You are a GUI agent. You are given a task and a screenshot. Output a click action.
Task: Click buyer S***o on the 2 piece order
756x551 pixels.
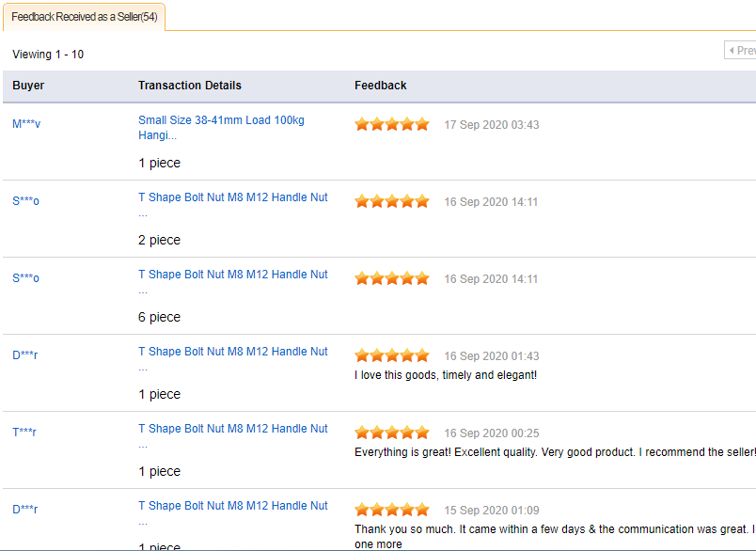pos(26,201)
